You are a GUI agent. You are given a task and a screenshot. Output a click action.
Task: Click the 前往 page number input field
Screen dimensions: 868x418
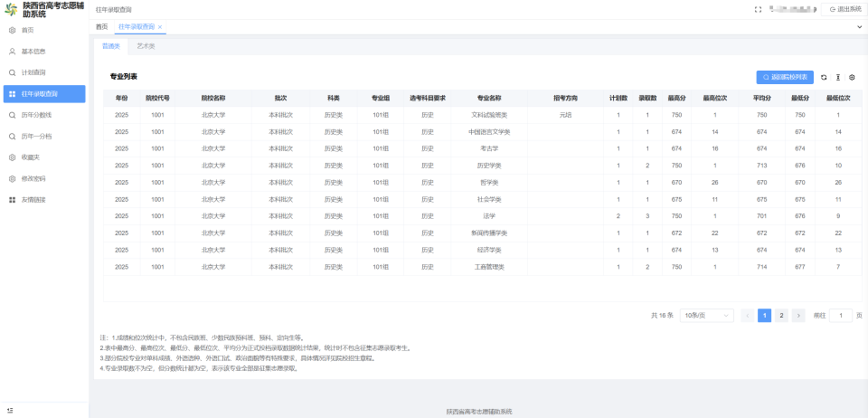(841, 316)
